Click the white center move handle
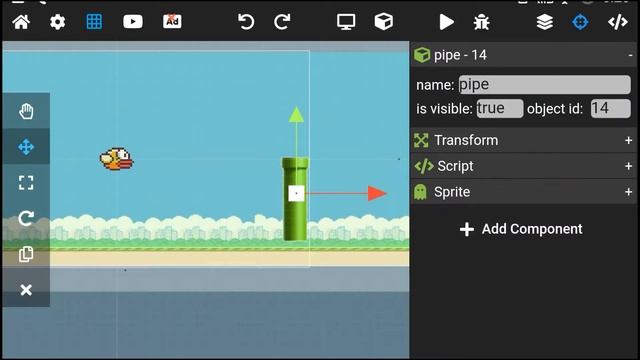The image size is (640, 360). 296,193
